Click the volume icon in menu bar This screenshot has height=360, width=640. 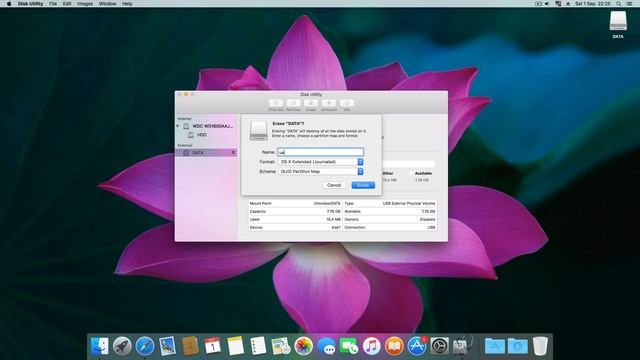(547, 4)
